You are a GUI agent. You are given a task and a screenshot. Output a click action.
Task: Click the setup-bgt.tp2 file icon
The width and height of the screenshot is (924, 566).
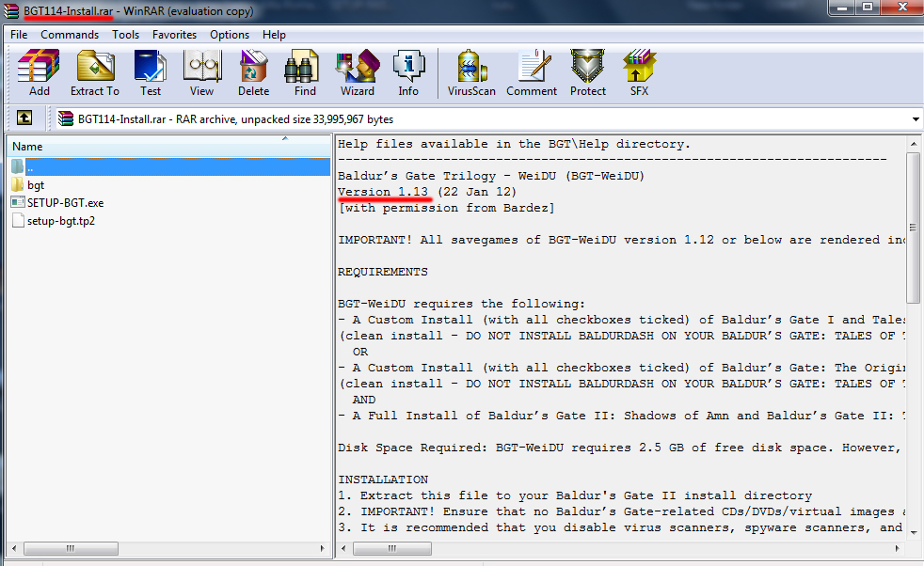18,221
